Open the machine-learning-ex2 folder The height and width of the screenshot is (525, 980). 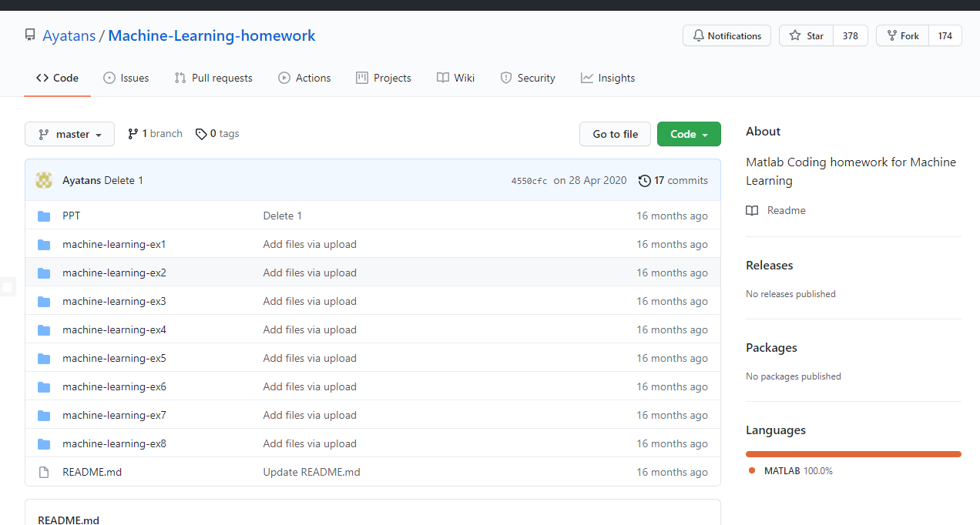[114, 273]
